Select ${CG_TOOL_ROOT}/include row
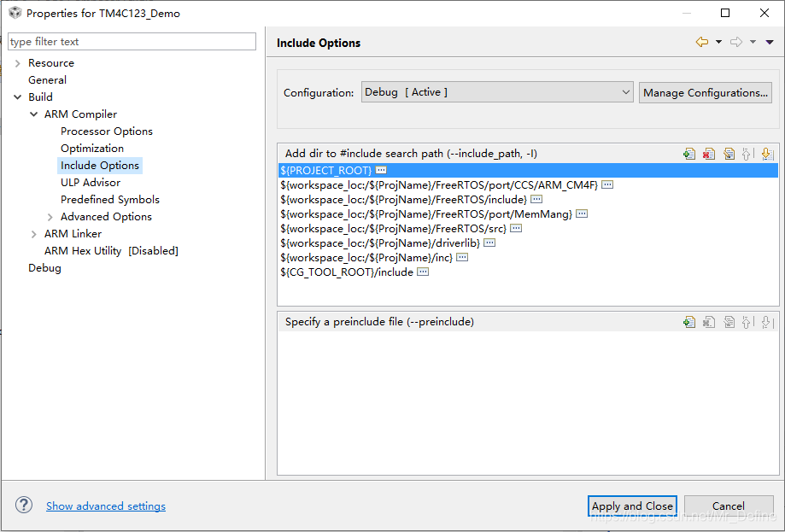This screenshot has height=532, width=785. [x=528, y=272]
